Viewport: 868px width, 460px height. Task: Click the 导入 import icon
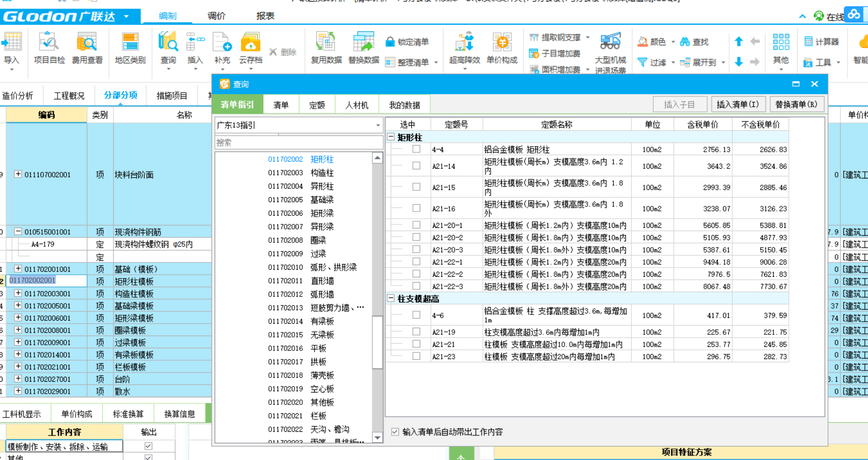pos(11,42)
